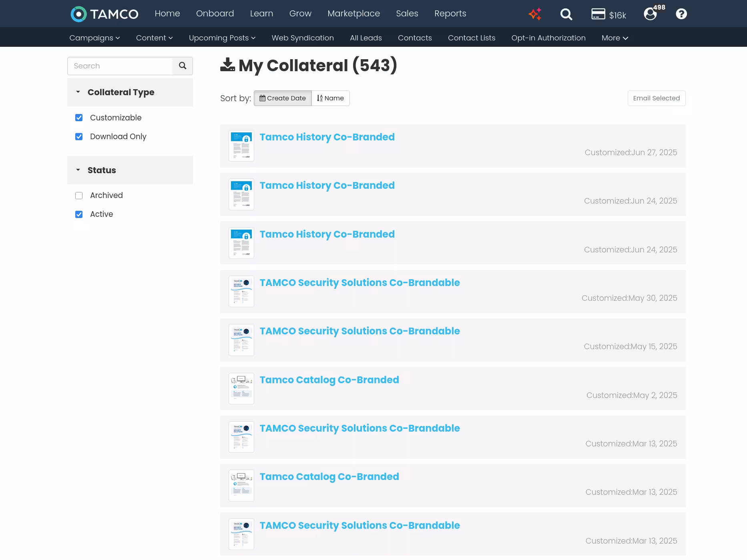Open All Leads page

(x=366, y=38)
